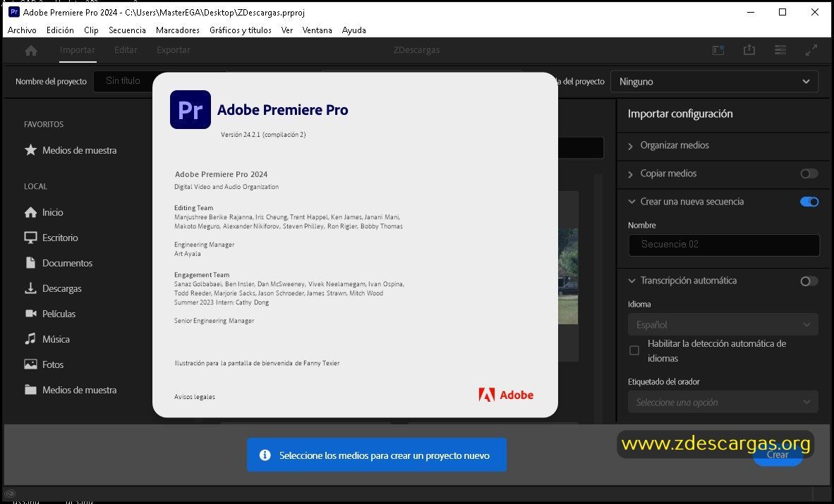Open the Ventana menu
This screenshot has width=834, height=504.
click(317, 30)
